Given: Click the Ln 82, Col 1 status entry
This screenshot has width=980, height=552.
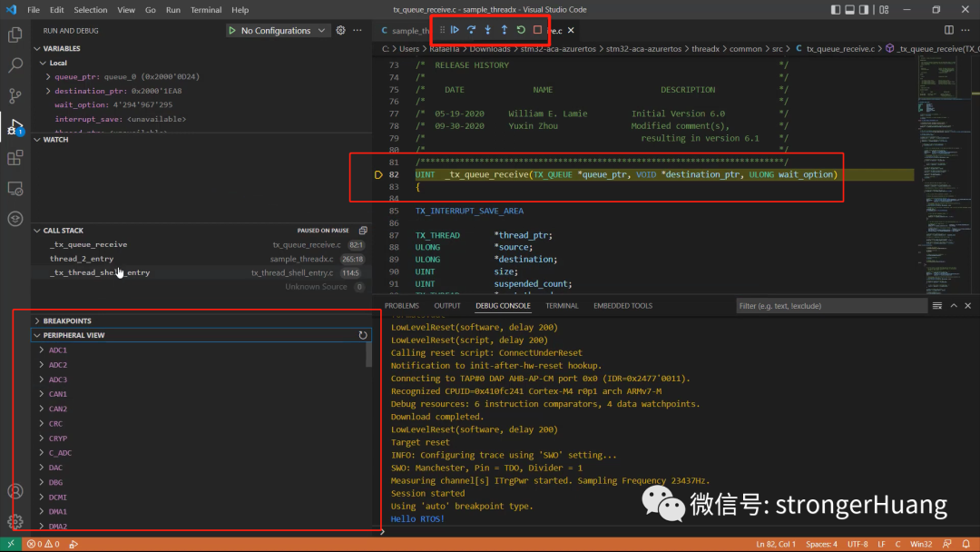Looking at the screenshot, I should 775,544.
